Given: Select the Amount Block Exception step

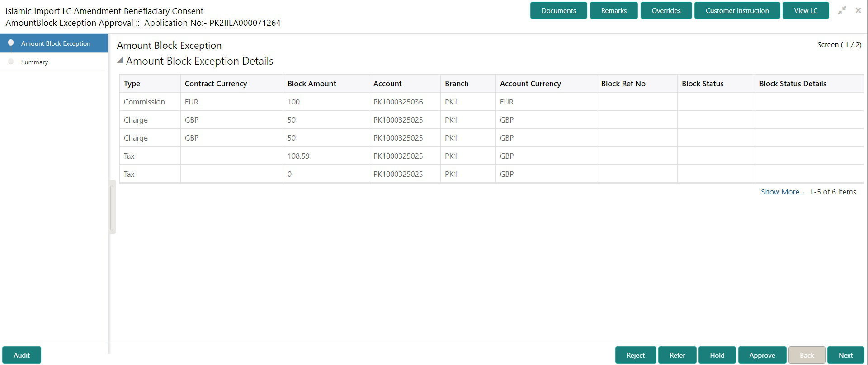Looking at the screenshot, I should tap(55, 43).
